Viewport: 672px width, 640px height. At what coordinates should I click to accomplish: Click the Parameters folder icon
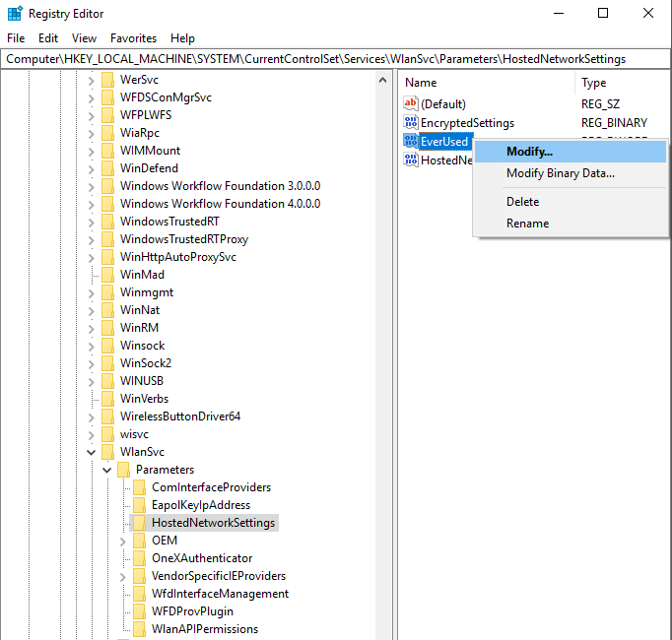[124, 470]
